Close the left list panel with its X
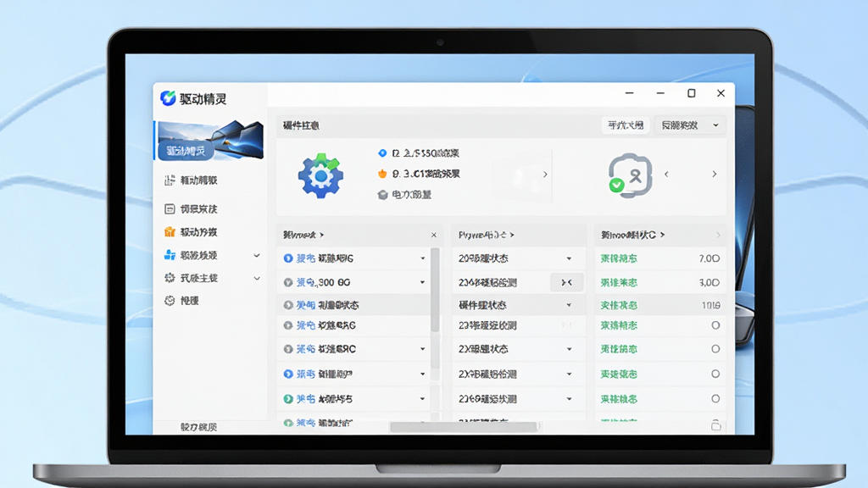This screenshot has width=868, height=488. [x=434, y=236]
